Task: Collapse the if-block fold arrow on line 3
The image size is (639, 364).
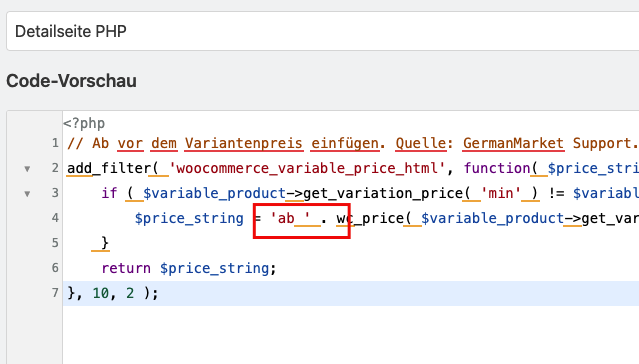Action: pyautogui.click(x=27, y=194)
